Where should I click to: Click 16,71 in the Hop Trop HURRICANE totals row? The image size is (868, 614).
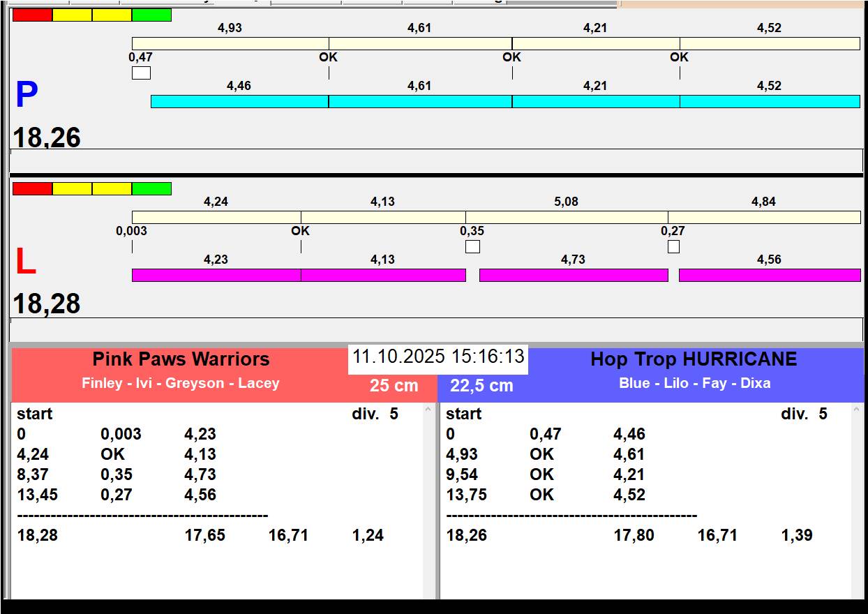point(717,536)
